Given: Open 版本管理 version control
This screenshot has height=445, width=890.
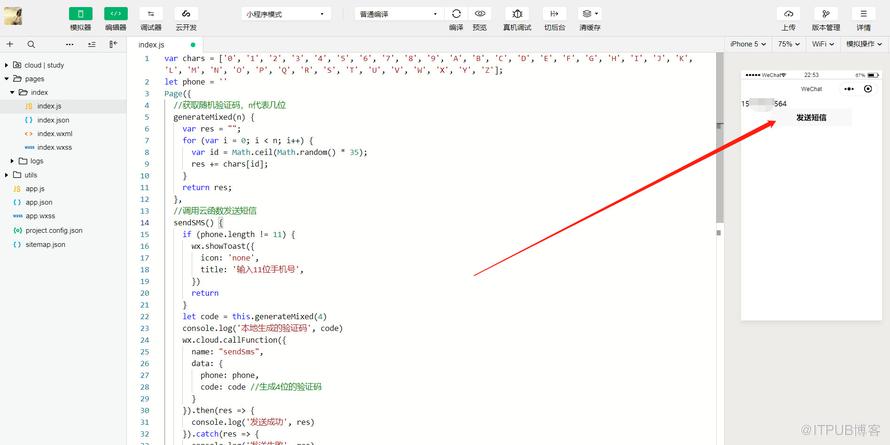Looking at the screenshot, I should [x=826, y=14].
